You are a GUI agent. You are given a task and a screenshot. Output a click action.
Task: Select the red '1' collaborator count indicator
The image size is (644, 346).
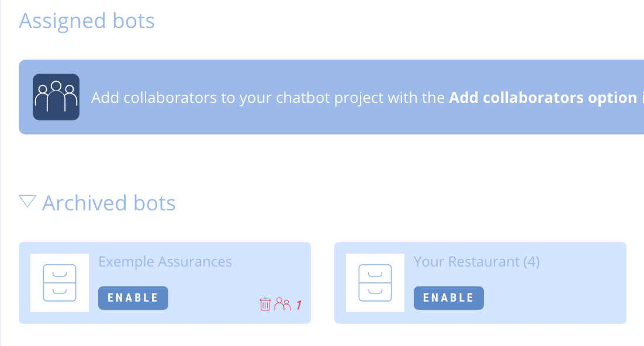(299, 305)
